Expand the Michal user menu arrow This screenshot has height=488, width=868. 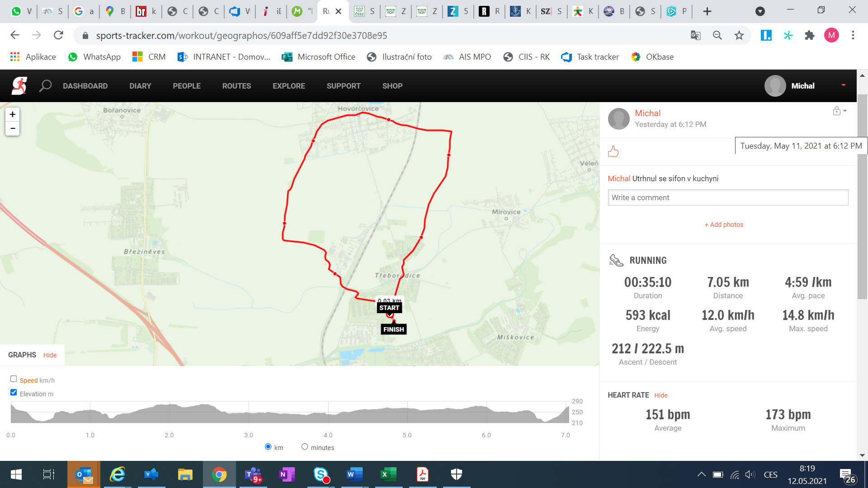tap(844, 85)
